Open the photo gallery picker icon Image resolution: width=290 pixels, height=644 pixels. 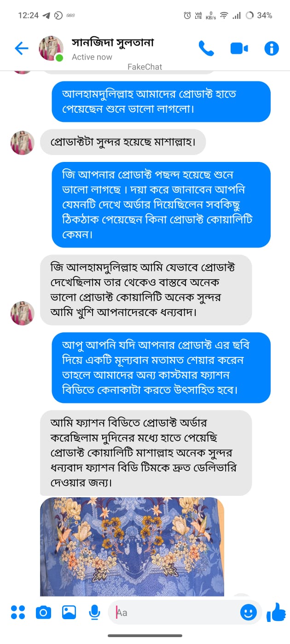pyautogui.click(x=69, y=612)
